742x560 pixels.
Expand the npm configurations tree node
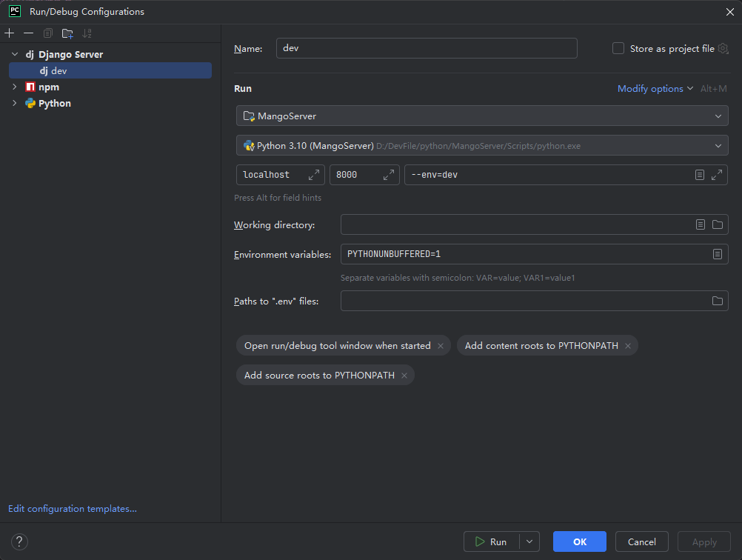[x=14, y=87]
